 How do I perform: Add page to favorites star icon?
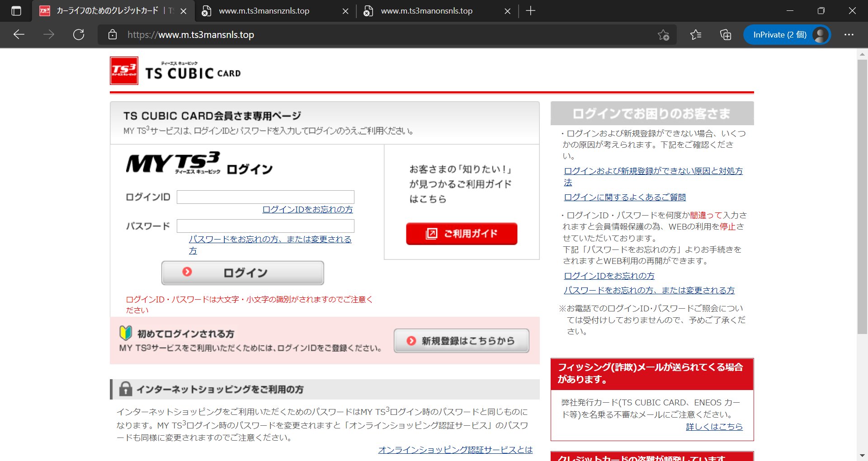[663, 35]
